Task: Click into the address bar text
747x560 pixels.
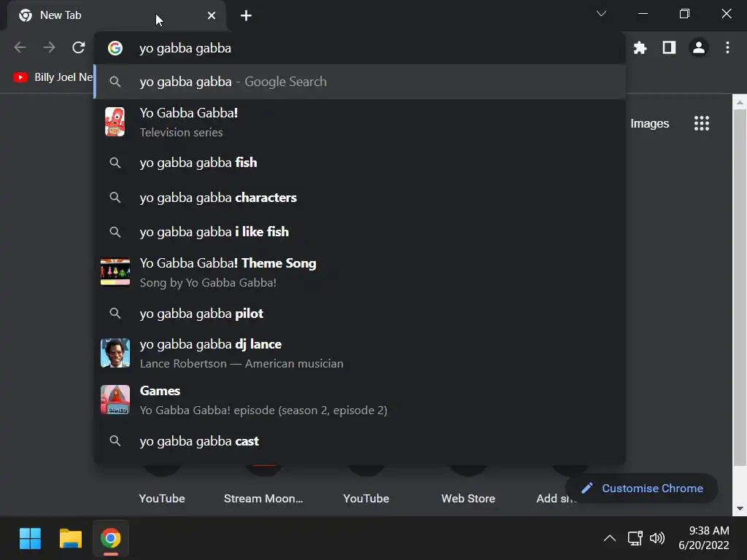Action: [185, 48]
